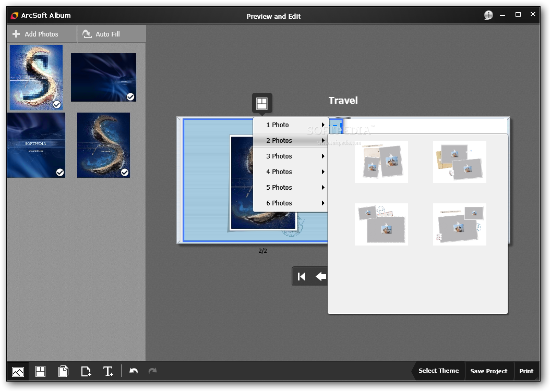Toggle checkmark on dark blue swirl photo
The image size is (551, 392).
[x=130, y=96]
